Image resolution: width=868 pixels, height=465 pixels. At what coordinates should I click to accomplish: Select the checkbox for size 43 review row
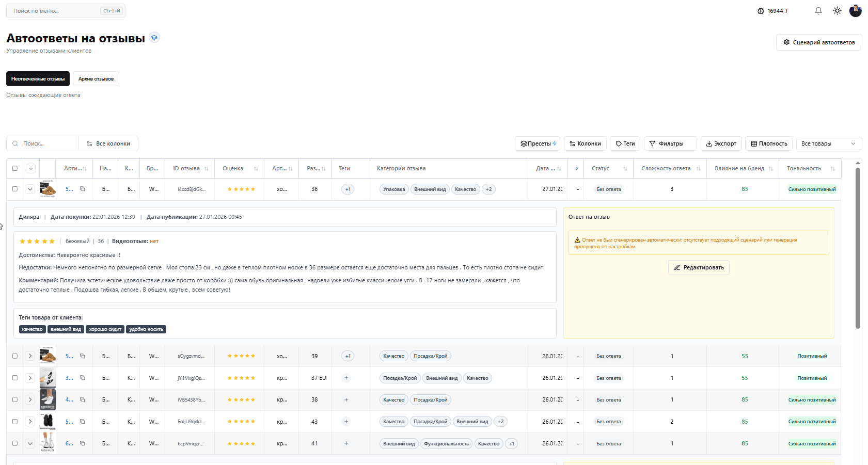point(15,422)
